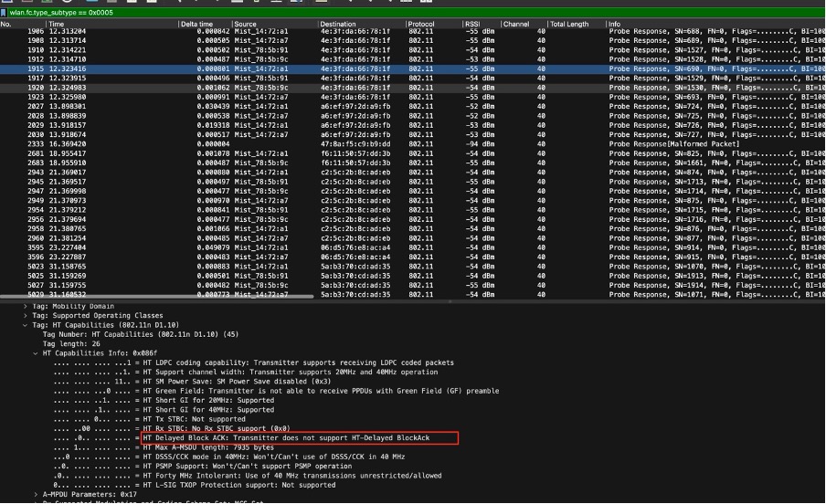Select the HT LDPC coding capability line
Screen dimensions: 826x504
(253, 362)
